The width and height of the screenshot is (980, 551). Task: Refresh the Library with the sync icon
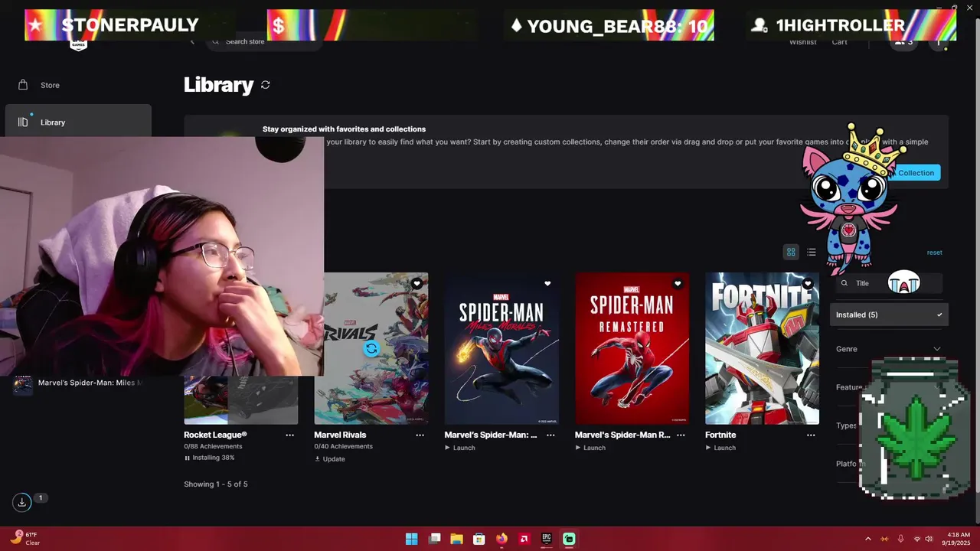pos(265,85)
